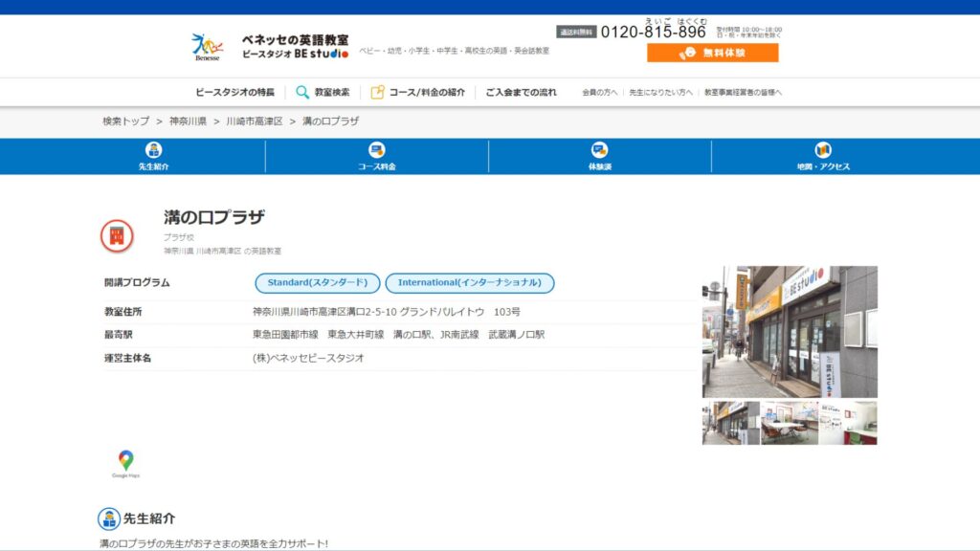Follow the 会員の方へ link
The image size is (980, 551).
coord(599,93)
